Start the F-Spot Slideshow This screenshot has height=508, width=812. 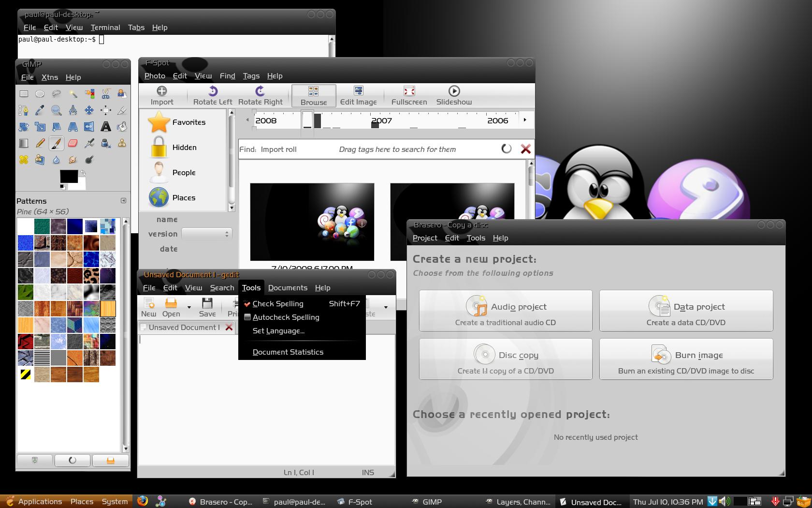pos(454,95)
